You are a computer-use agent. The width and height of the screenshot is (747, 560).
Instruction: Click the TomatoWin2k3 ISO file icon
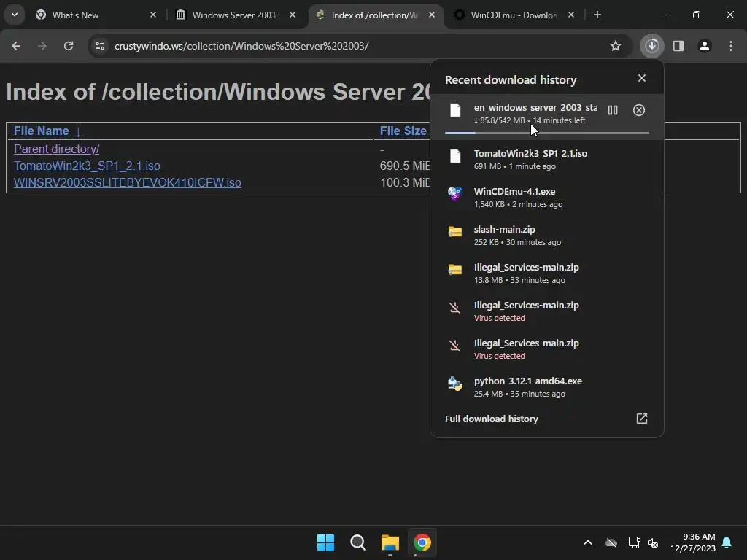(455, 156)
